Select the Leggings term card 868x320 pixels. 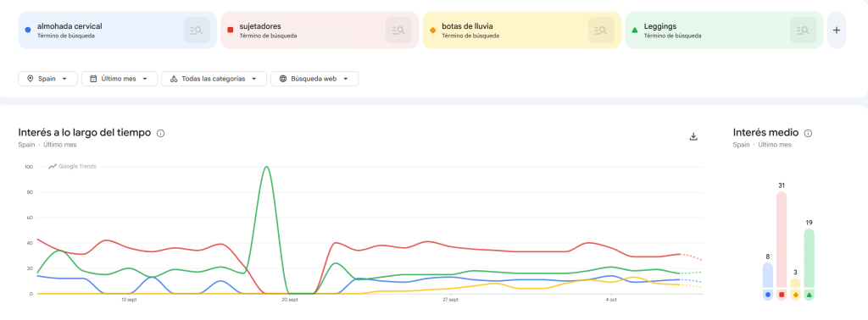[x=724, y=30]
